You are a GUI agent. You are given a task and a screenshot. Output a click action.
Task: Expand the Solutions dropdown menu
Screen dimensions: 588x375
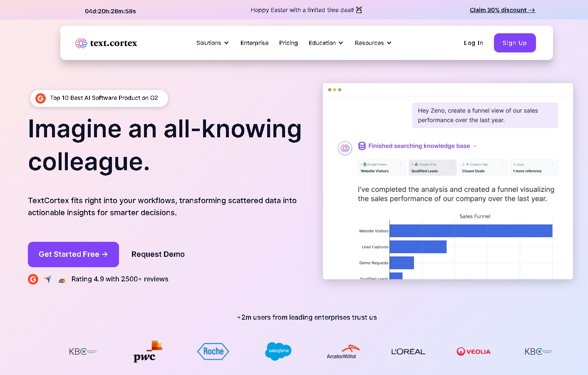(213, 43)
